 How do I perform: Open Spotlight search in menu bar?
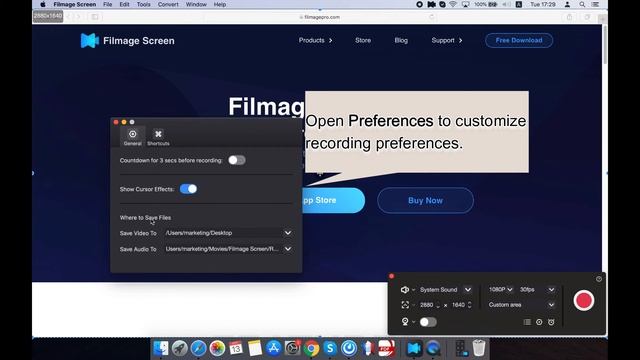coord(582,4)
